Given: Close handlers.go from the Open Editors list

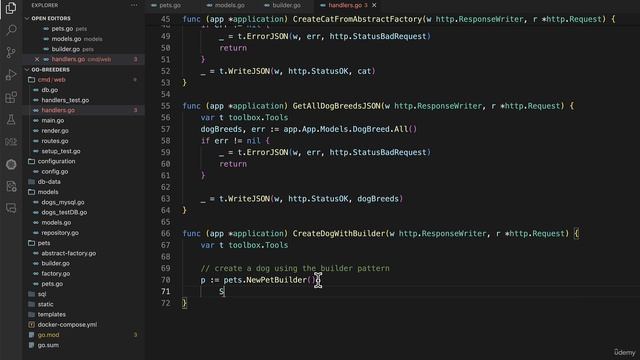Looking at the screenshot, I should tap(37, 59).
